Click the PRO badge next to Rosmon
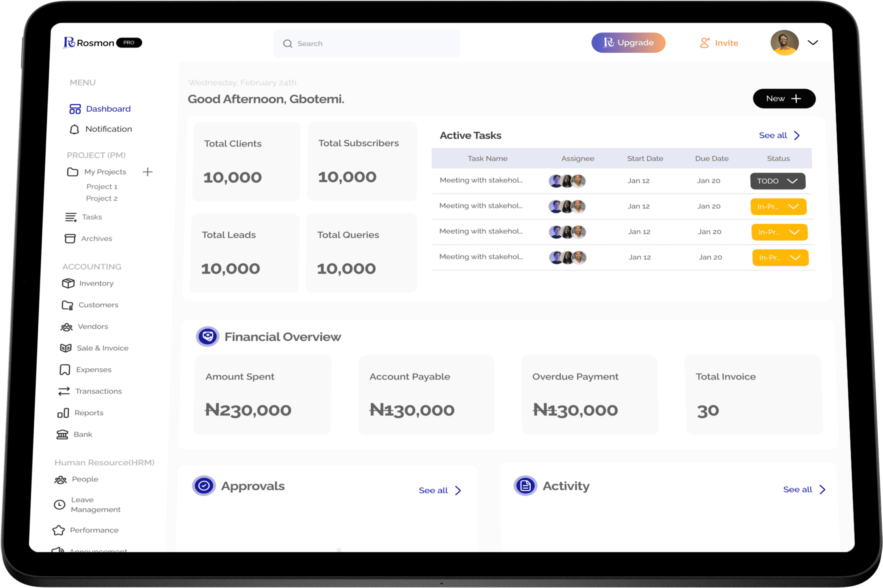 (x=129, y=43)
